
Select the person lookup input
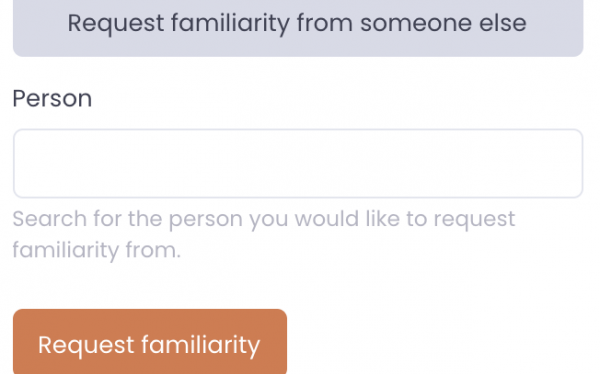pos(298,163)
